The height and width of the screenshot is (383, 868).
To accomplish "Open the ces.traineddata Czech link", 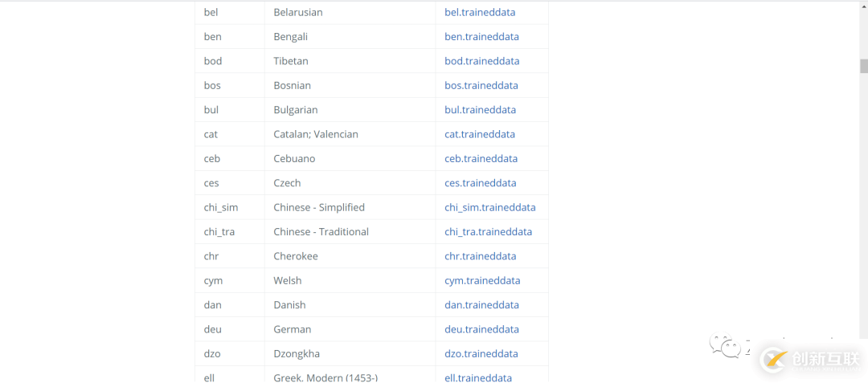I will (480, 183).
